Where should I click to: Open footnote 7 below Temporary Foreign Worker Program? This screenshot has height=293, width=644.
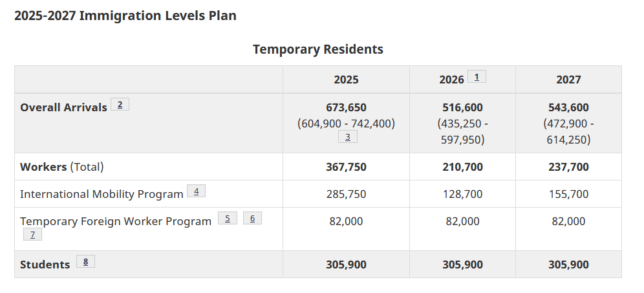point(32,235)
